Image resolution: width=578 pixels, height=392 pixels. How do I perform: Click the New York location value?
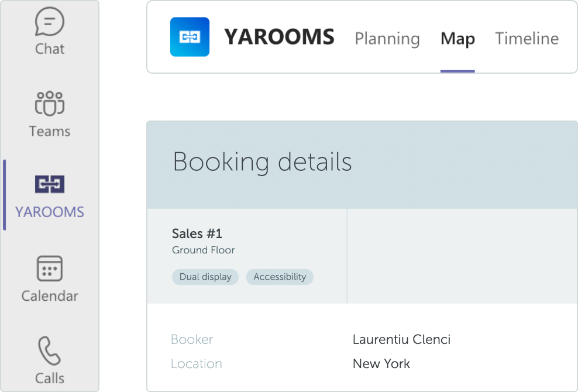381,363
